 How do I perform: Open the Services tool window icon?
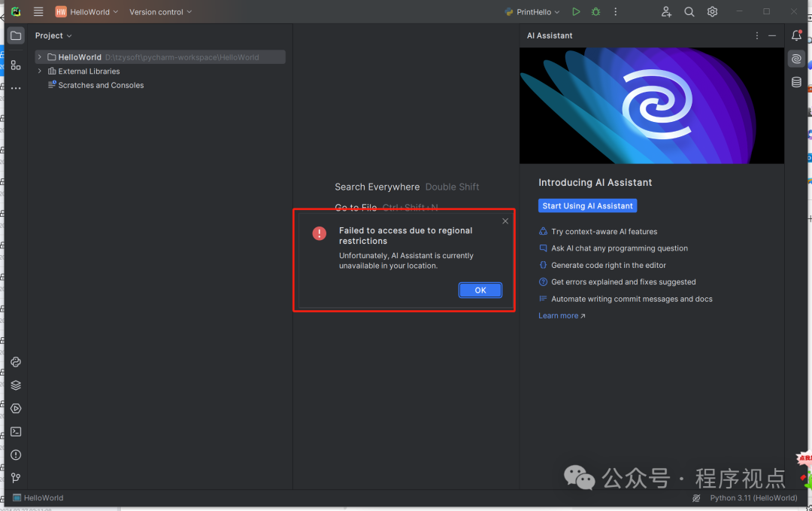(16, 409)
